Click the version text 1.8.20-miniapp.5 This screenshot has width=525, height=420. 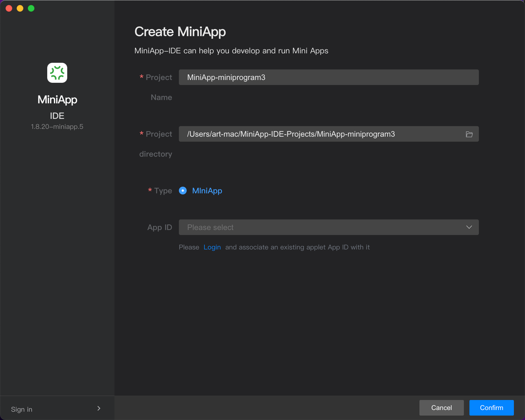pyautogui.click(x=57, y=127)
